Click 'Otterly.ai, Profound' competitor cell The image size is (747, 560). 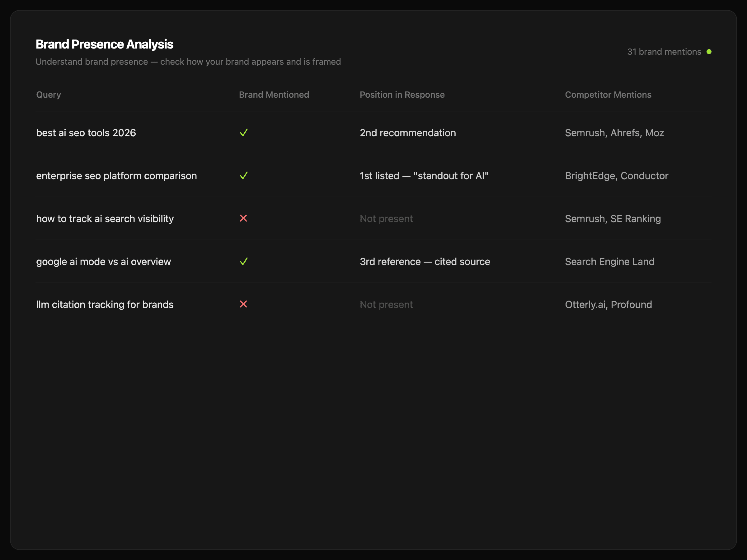point(608,304)
